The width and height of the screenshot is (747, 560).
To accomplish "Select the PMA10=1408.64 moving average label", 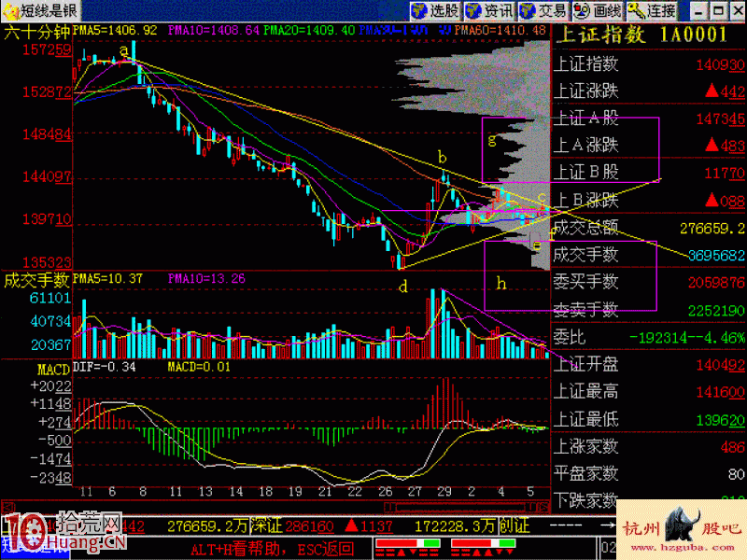I will 214,31.
